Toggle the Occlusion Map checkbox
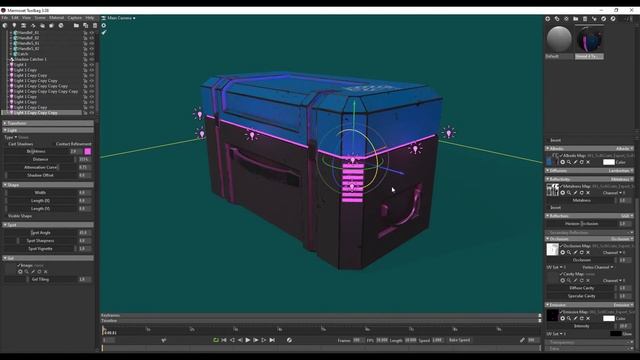Screen dimensions: 640x360 coord(561,246)
